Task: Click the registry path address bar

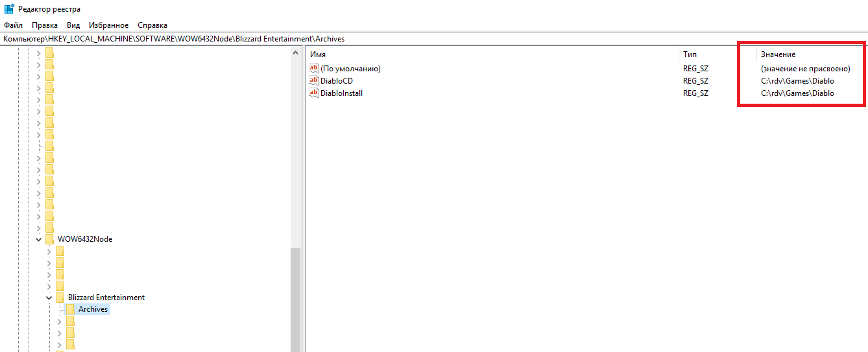Action: 434,39
